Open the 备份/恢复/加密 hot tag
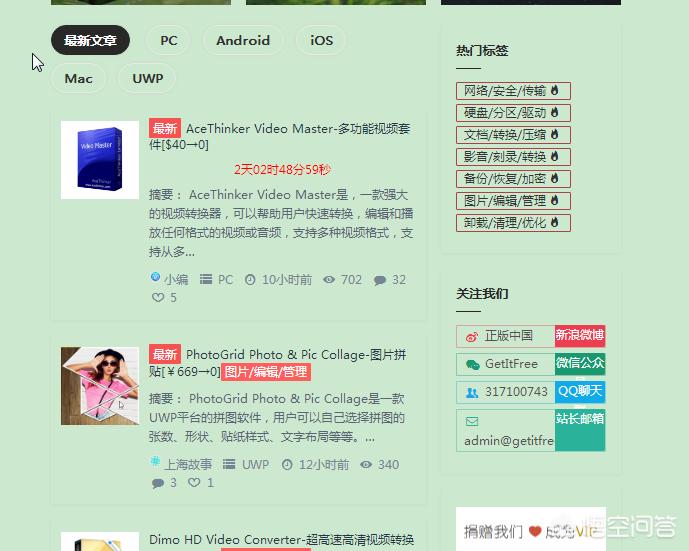 tap(513, 178)
